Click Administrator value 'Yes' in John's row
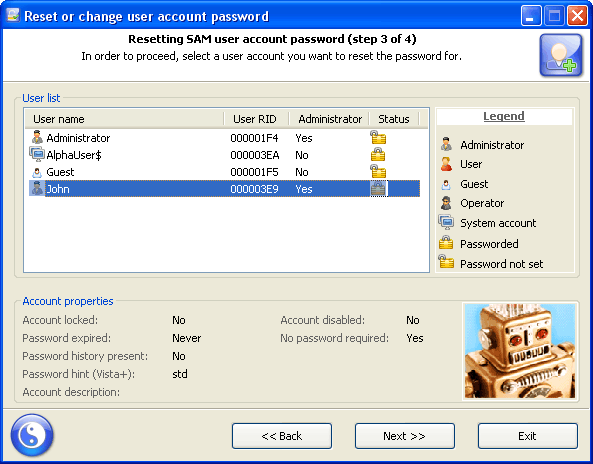Viewport: 593px width, 464px height. coord(304,189)
